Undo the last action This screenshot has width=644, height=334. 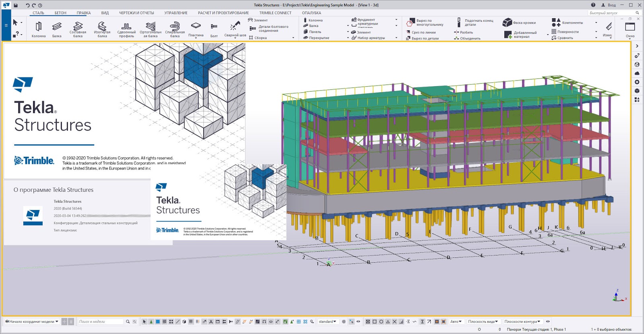(x=27, y=5)
